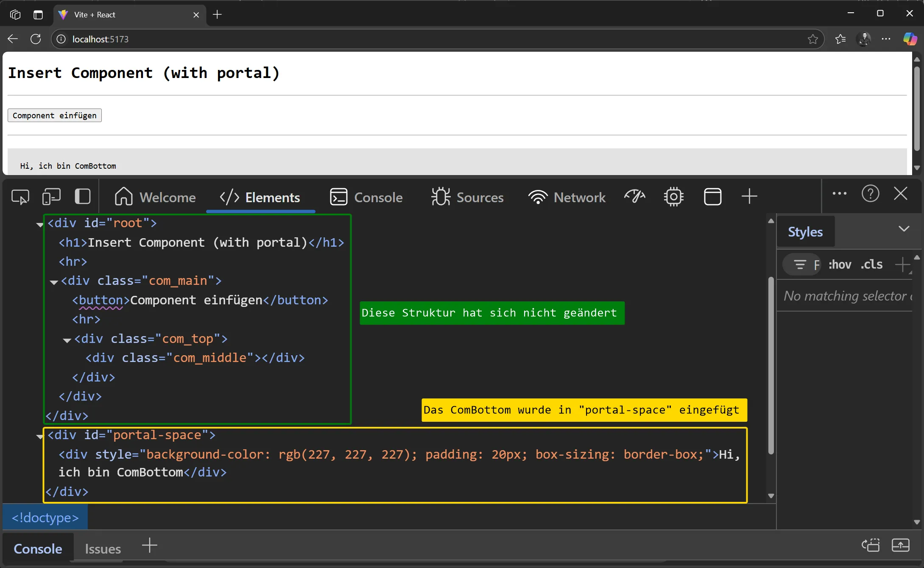The height and width of the screenshot is (568, 924).
Task: Switch to the Elements tab
Action: coord(260,198)
